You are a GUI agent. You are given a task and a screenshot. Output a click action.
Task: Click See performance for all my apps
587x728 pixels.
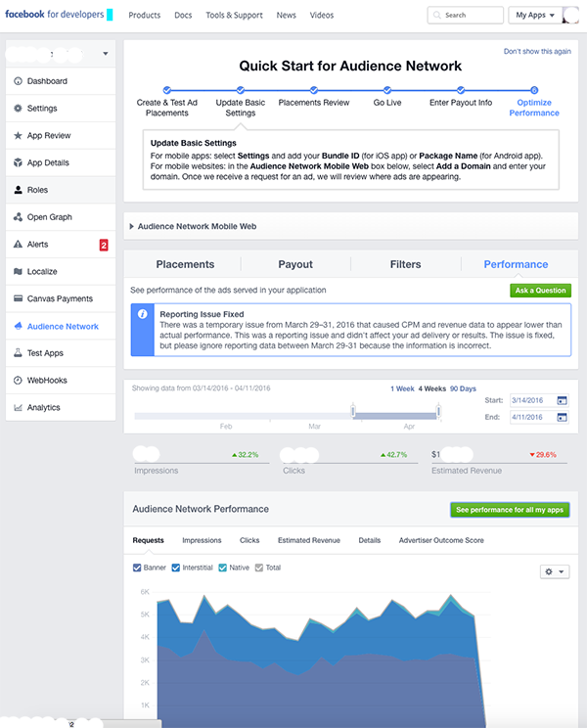coord(510,510)
